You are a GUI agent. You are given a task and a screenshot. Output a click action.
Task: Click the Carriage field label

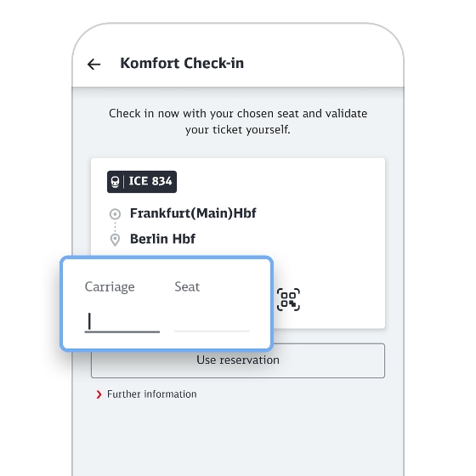[x=110, y=287]
